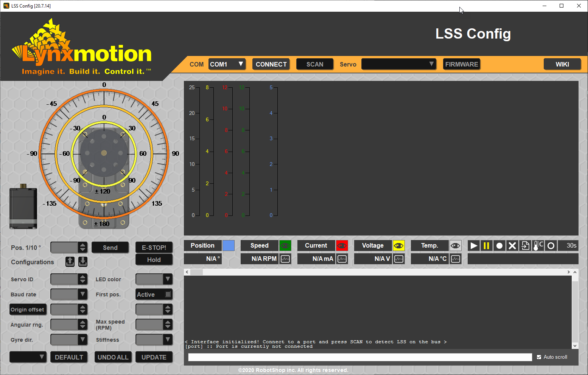The height and width of the screenshot is (375, 588).
Task: Open the Servo selection dropdown
Action: point(399,64)
